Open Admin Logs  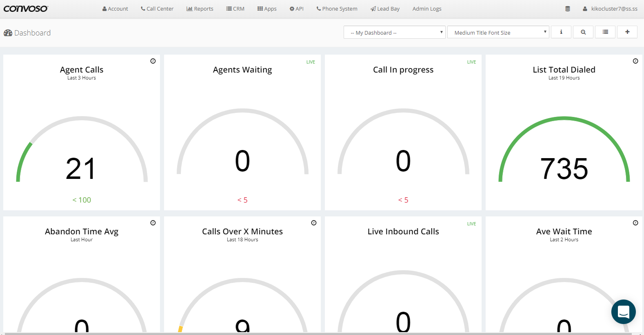[427, 9]
